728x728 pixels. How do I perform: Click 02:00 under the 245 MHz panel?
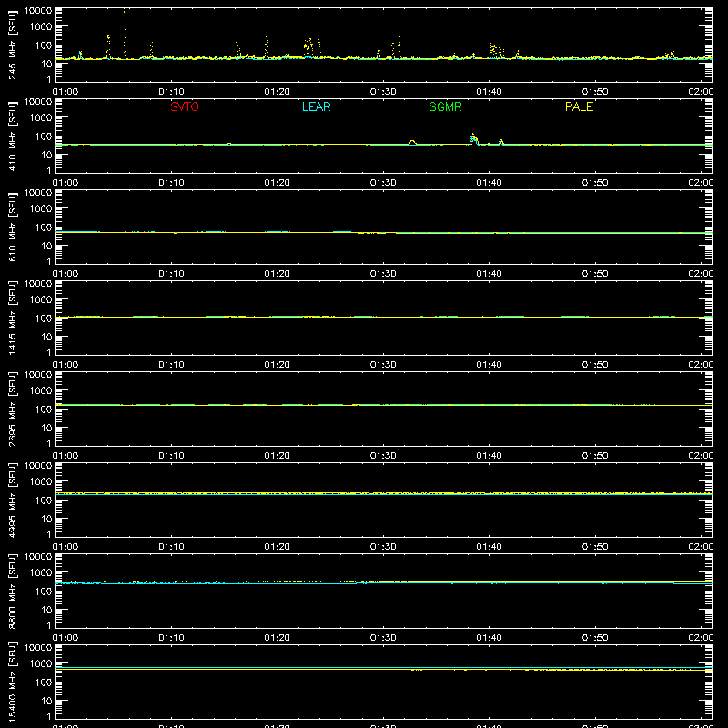(701, 92)
